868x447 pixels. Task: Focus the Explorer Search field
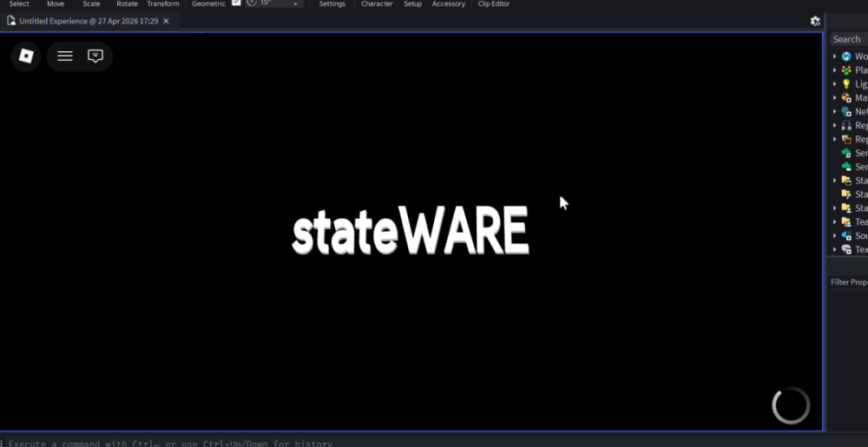(849, 39)
